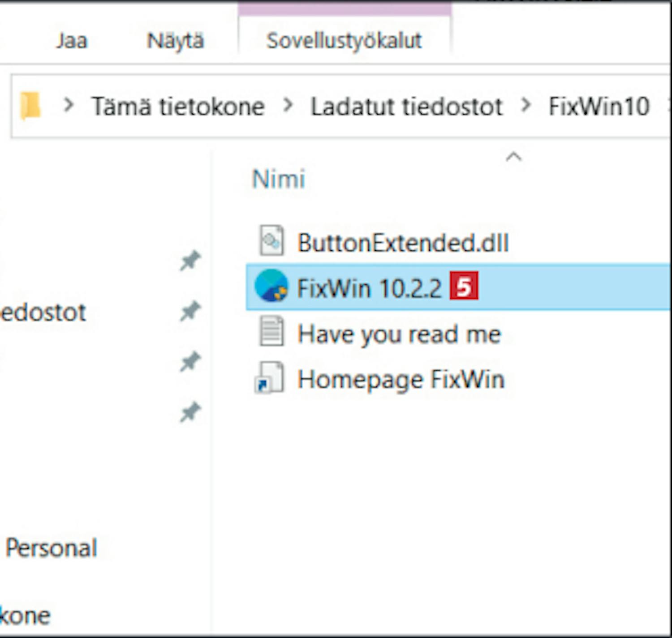Go to Ladatut tiedostot in the breadcrumb
Viewport: 672px width, 638px height.
coord(406,107)
